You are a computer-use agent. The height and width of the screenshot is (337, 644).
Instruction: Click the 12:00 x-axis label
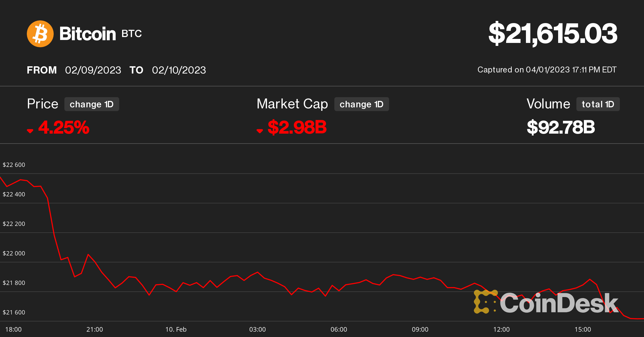pos(502,329)
